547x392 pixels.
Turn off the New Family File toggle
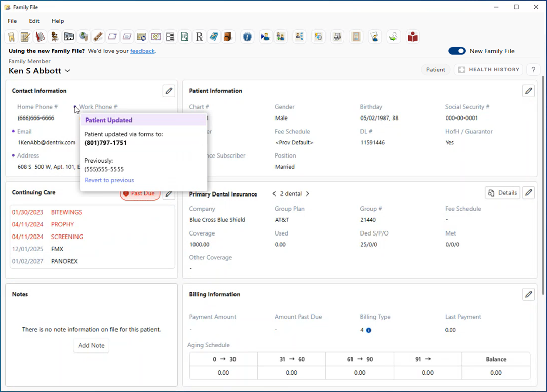point(457,51)
